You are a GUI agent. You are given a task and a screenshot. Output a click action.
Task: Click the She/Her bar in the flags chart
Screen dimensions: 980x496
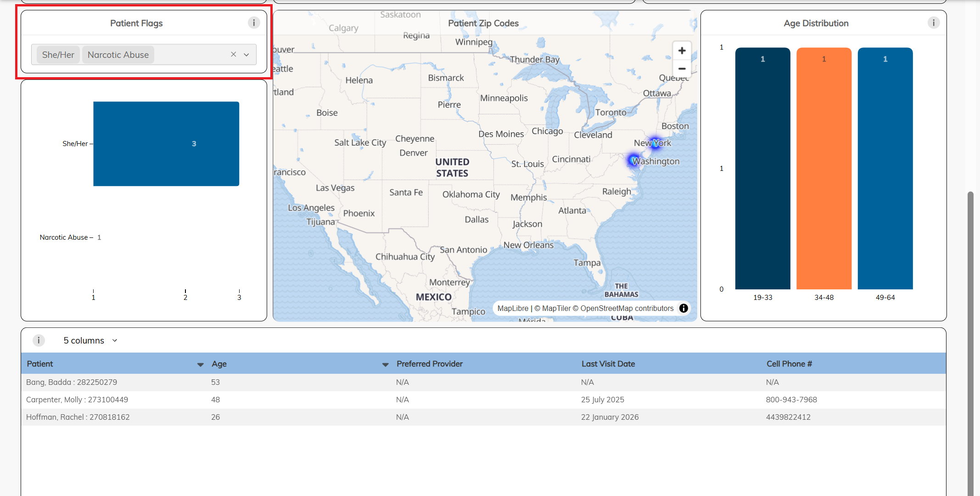coord(166,143)
